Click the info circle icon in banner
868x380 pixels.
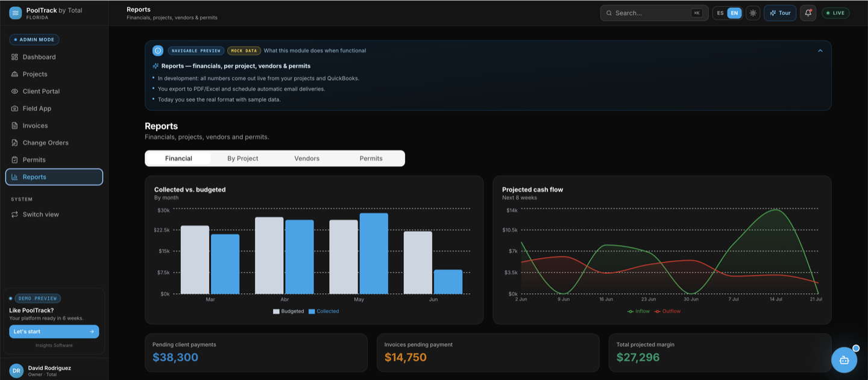pyautogui.click(x=158, y=51)
